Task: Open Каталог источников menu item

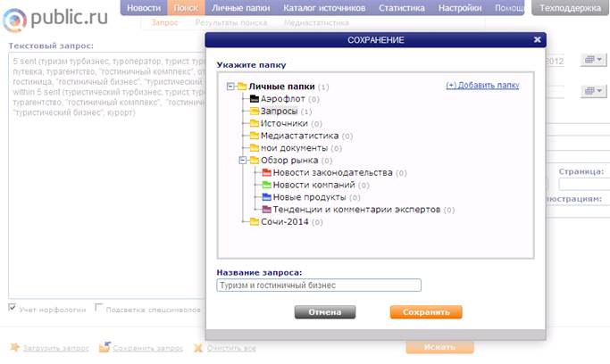Action: click(324, 8)
